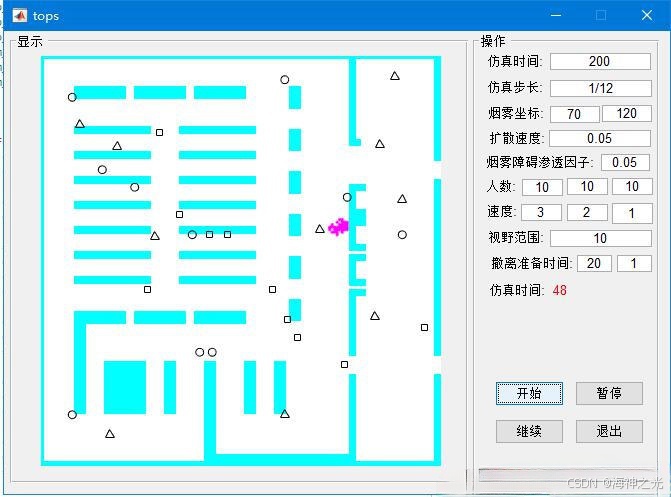Click the 人数 label

501,186
